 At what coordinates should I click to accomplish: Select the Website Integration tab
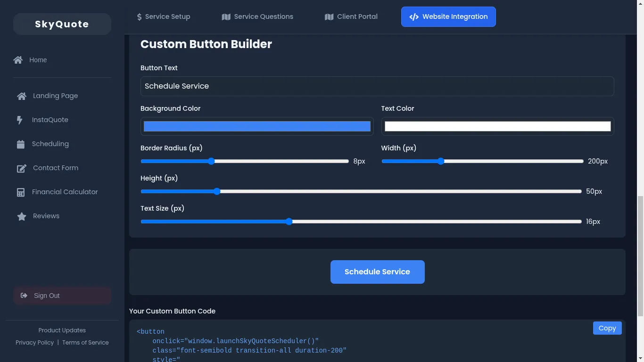[x=448, y=16]
